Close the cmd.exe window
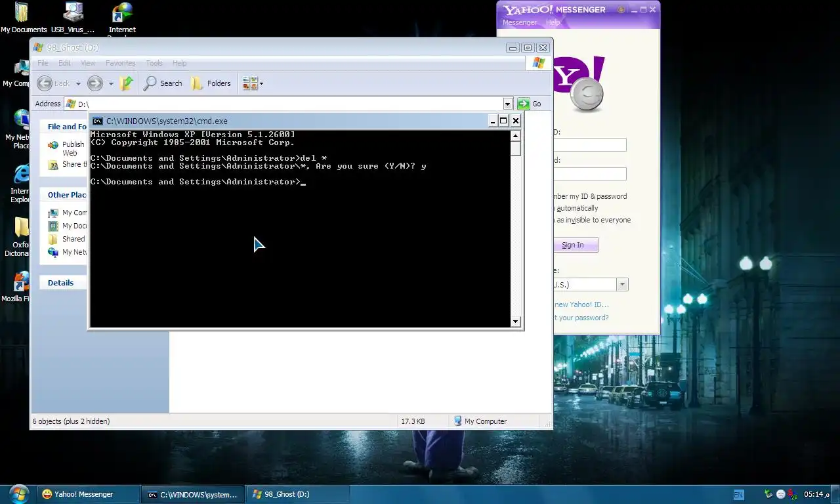840x504 pixels. (515, 121)
